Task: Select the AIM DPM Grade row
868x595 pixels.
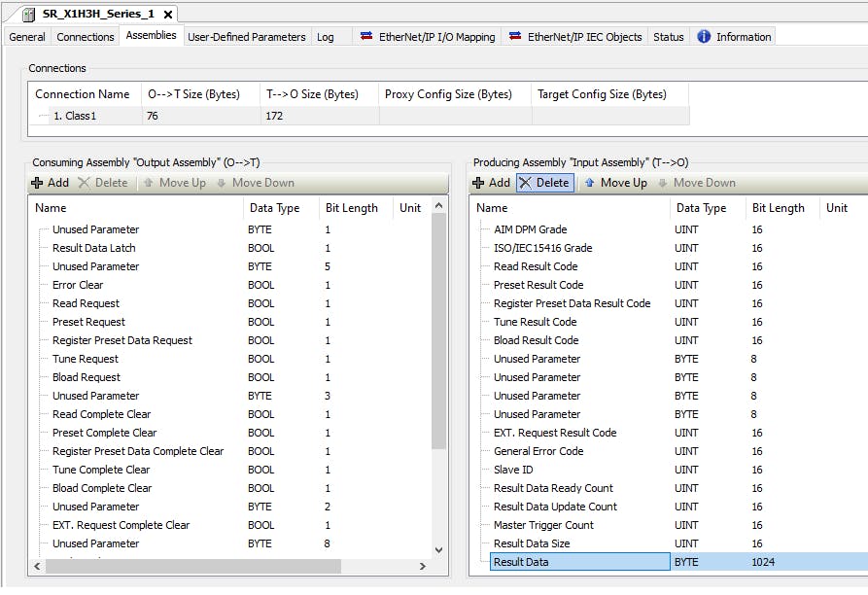Action: [530, 229]
